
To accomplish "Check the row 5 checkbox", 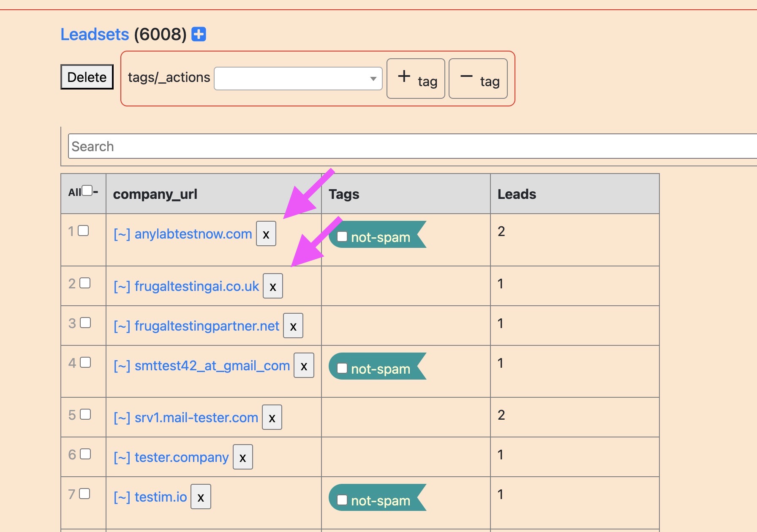I will (85, 414).
